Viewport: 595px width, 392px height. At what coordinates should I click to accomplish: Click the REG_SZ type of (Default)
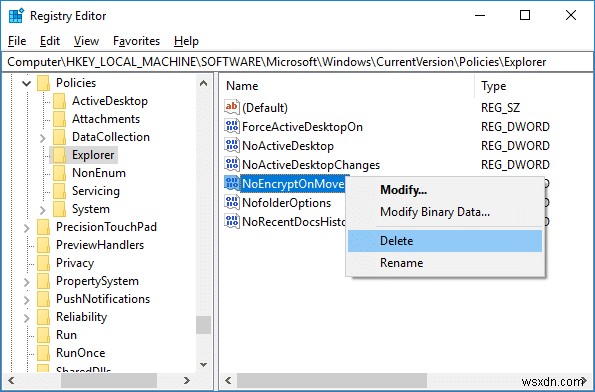click(501, 108)
